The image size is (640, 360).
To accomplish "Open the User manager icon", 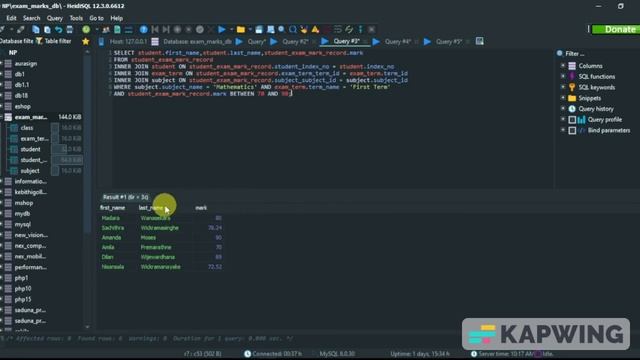I will (x=106, y=29).
